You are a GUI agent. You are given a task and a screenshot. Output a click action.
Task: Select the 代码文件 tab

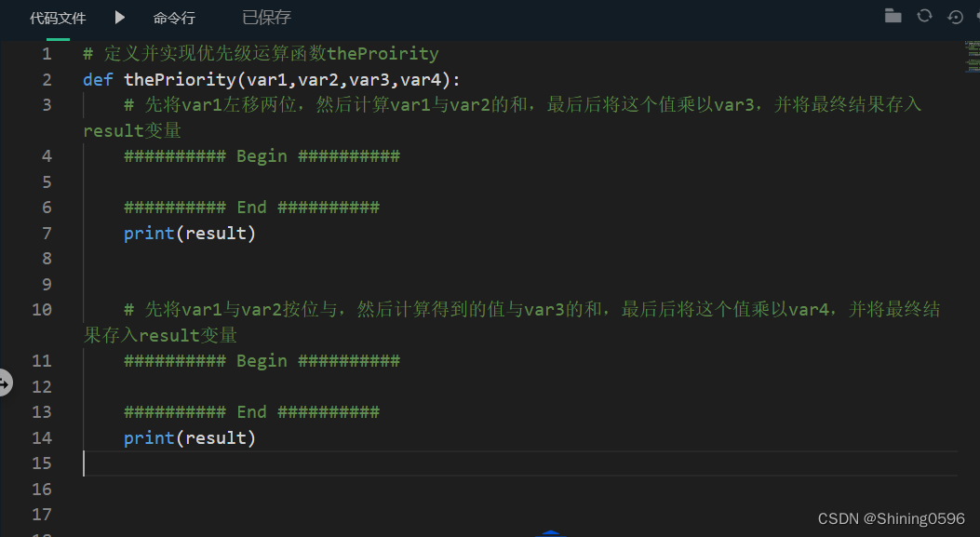click(x=58, y=16)
